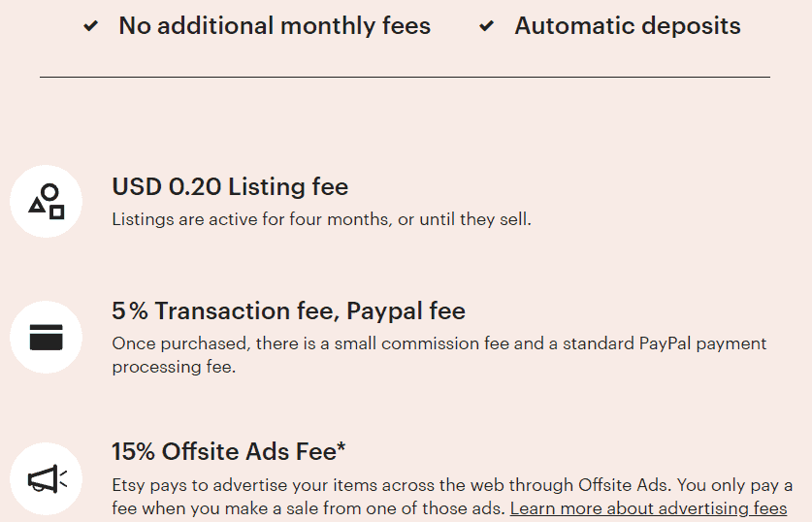
Task: Click the 15% Offsite Ads Fee heading
Action: 228,451
